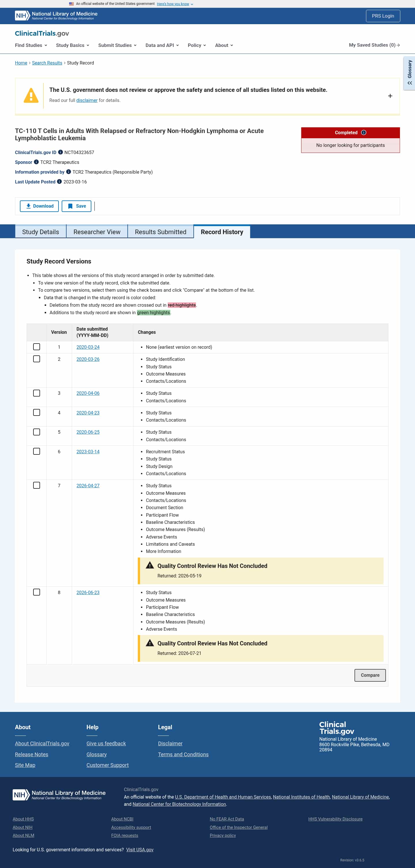Screen dimensions: 415x868
Task: Open version dated 2020-06-25
Action: [x=88, y=432]
